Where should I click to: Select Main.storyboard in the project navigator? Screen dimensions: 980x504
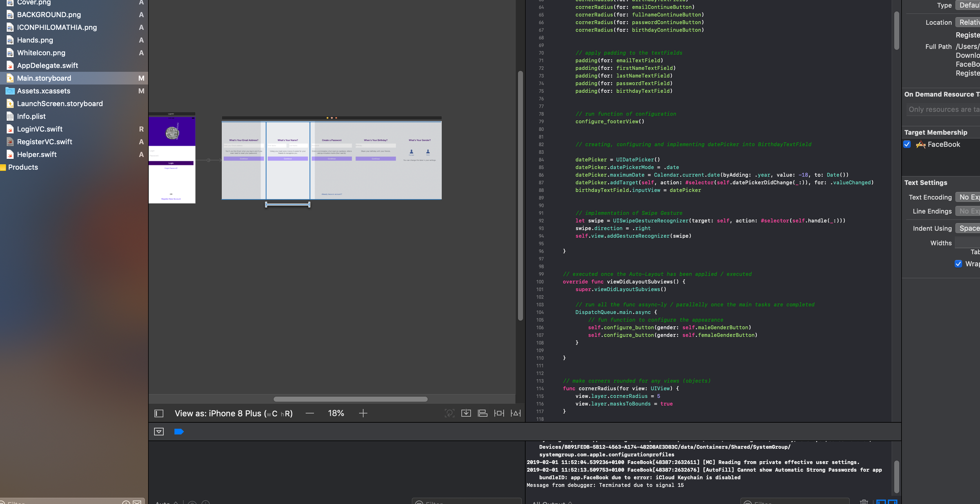pos(45,78)
